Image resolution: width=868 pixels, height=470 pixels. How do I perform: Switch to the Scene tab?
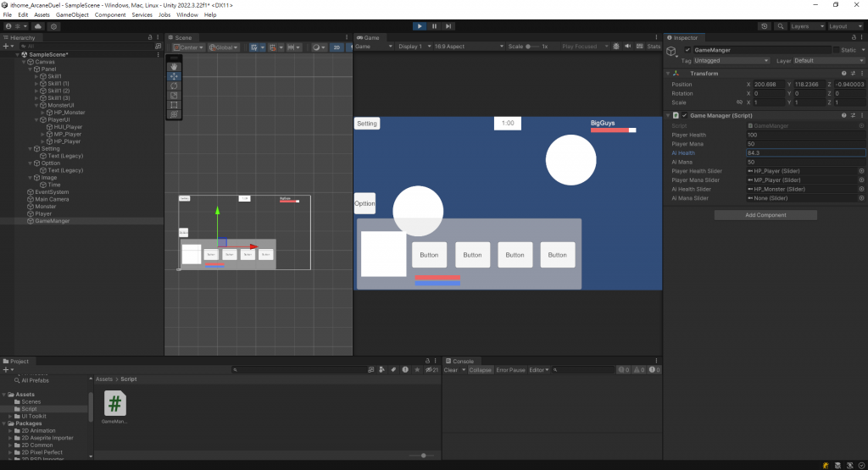181,37
